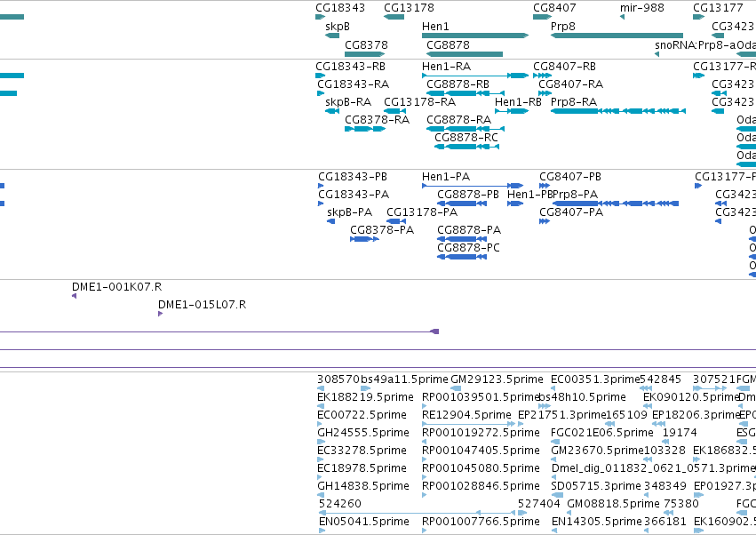Viewport: 756px width, 535px height.
Task: Click the Prp8 gene bar in top track
Action: tap(617, 36)
